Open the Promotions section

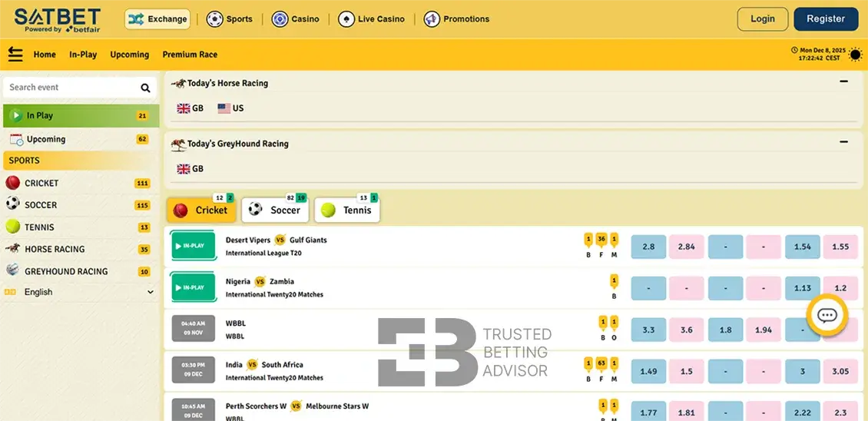point(456,19)
